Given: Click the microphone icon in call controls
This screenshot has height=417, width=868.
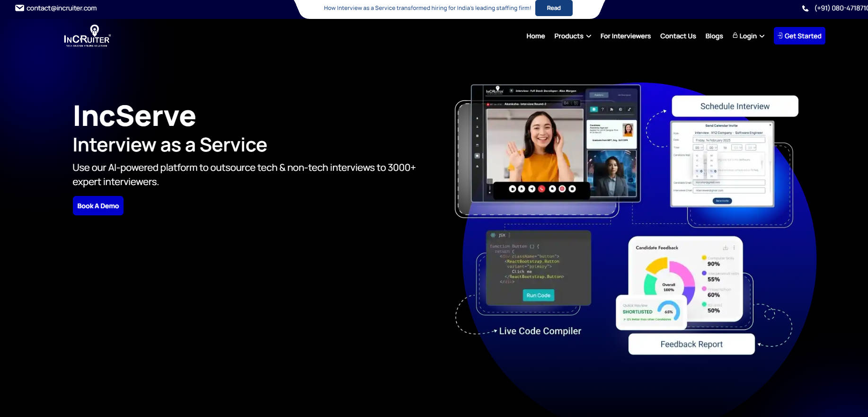Looking at the screenshot, I should pos(522,189).
